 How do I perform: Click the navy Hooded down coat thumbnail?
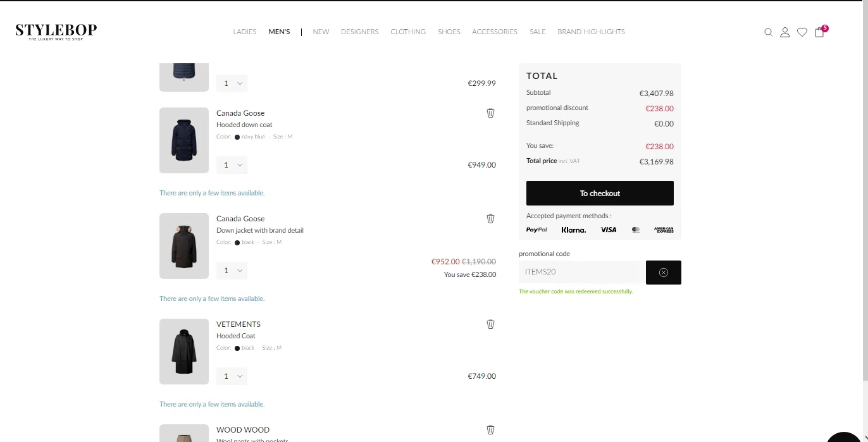point(184,140)
